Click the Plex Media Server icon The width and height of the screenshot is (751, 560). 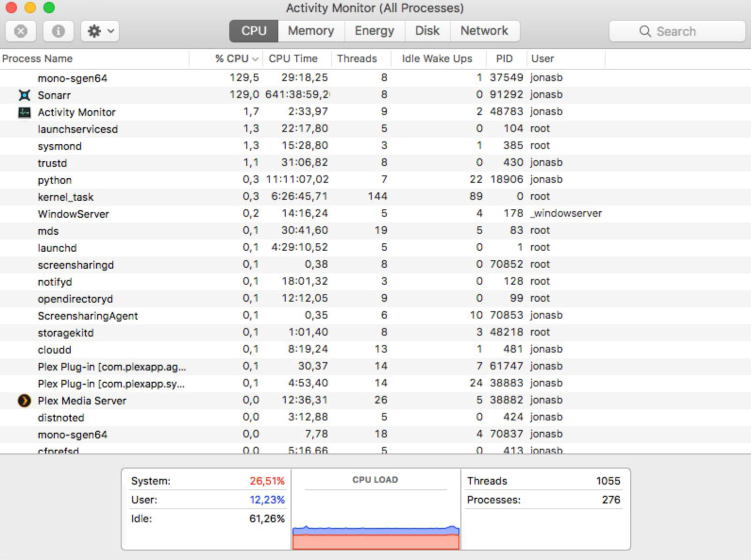(24, 401)
